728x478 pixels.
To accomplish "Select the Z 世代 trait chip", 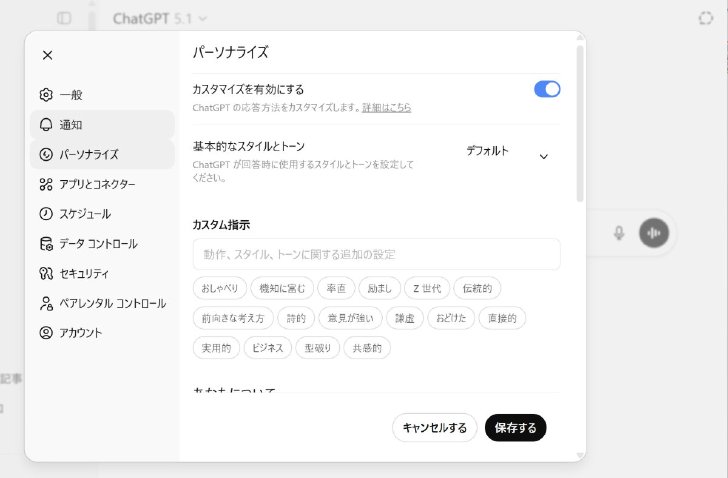I will [427, 288].
